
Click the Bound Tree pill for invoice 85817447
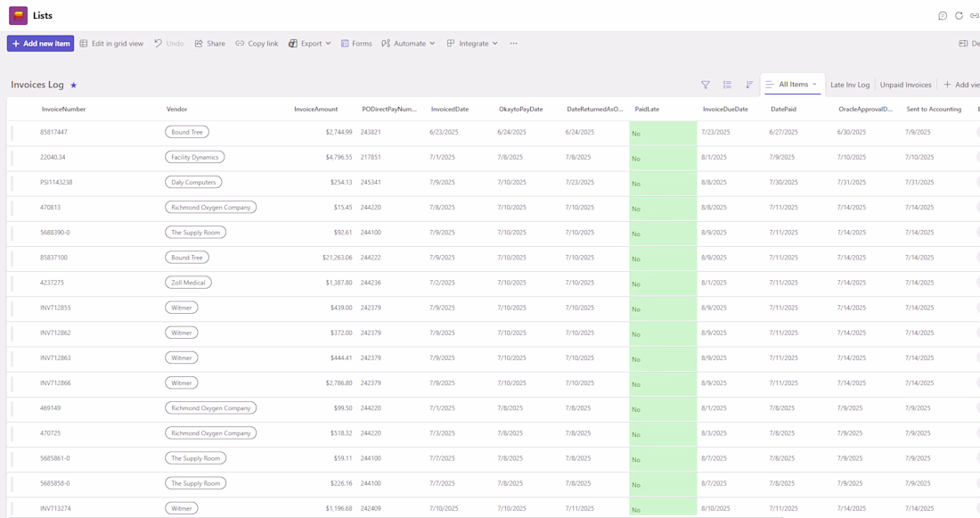pyautogui.click(x=187, y=132)
